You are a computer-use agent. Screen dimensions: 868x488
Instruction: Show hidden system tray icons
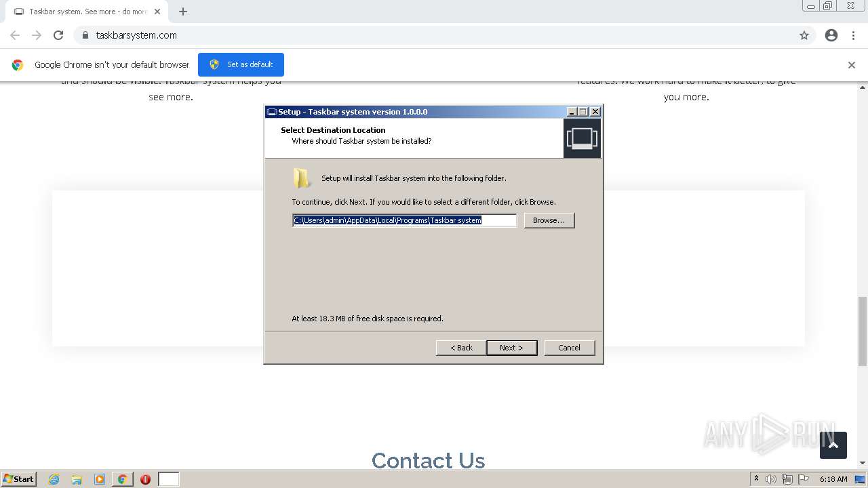(x=756, y=479)
